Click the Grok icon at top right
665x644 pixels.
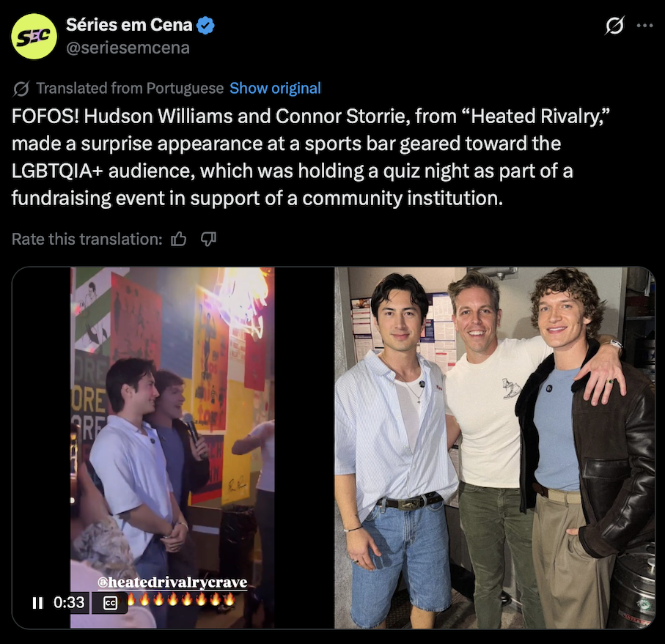click(614, 26)
